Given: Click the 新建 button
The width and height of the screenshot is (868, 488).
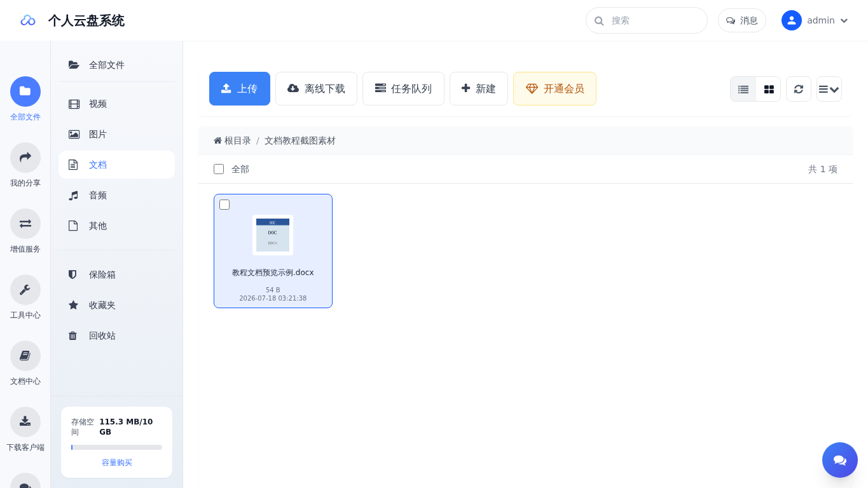Looking at the screenshot, I should coord(479,89).
